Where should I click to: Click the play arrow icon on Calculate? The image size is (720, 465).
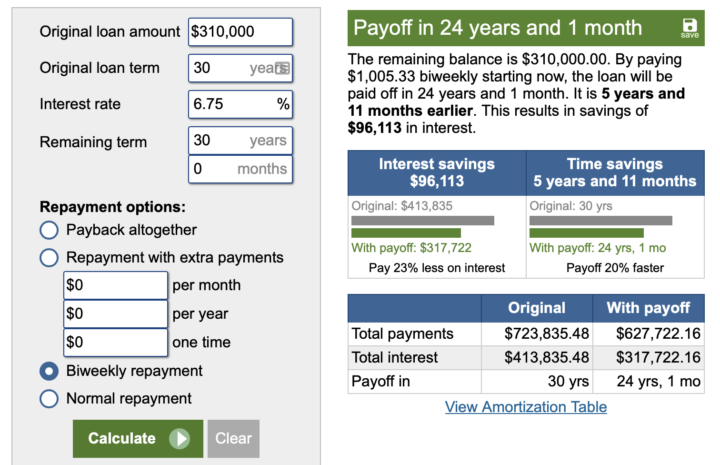pyautogui.click(x=179, y=438)
